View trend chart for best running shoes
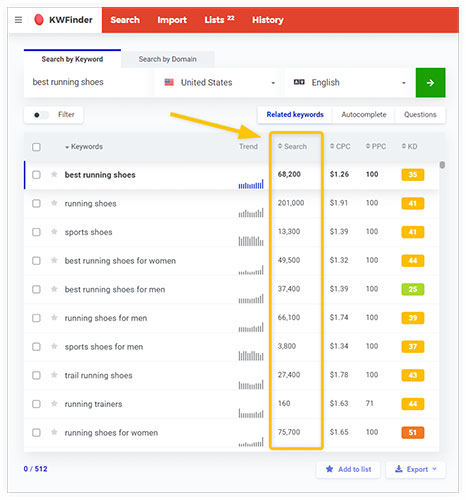This screenshot has height=500, width=466. pyautogui.click(x=251, y=184)
